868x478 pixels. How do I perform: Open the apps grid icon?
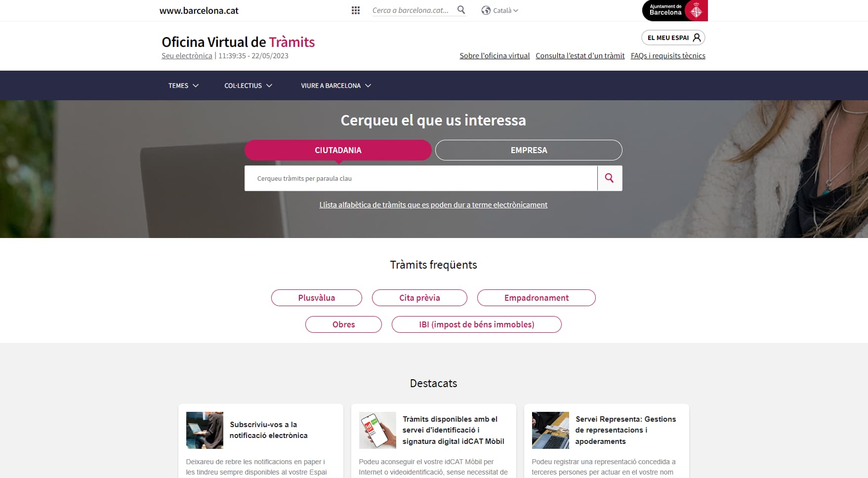355,10
